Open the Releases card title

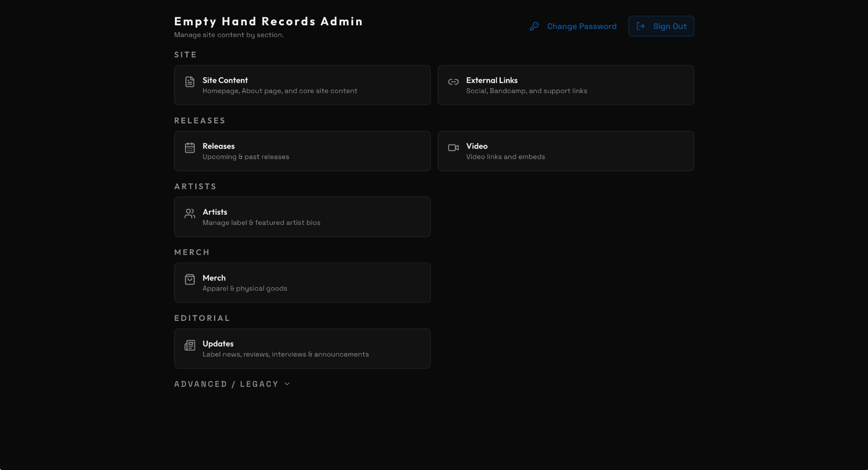pos(219,146)
